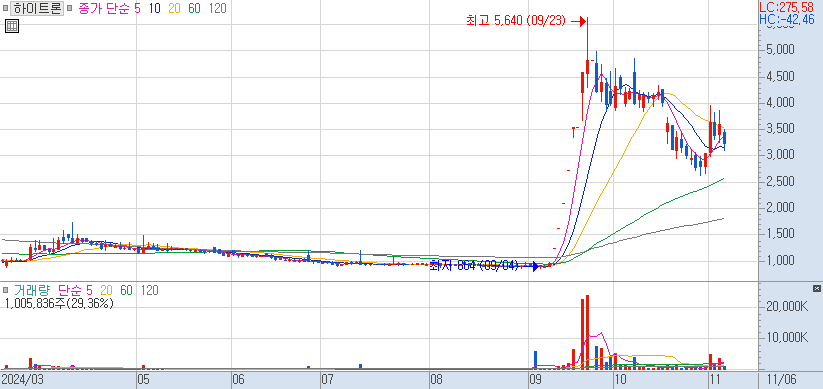823x389 pixels.
Task: Click the 거래량 volume indicator label
Action: coord(33,290)
